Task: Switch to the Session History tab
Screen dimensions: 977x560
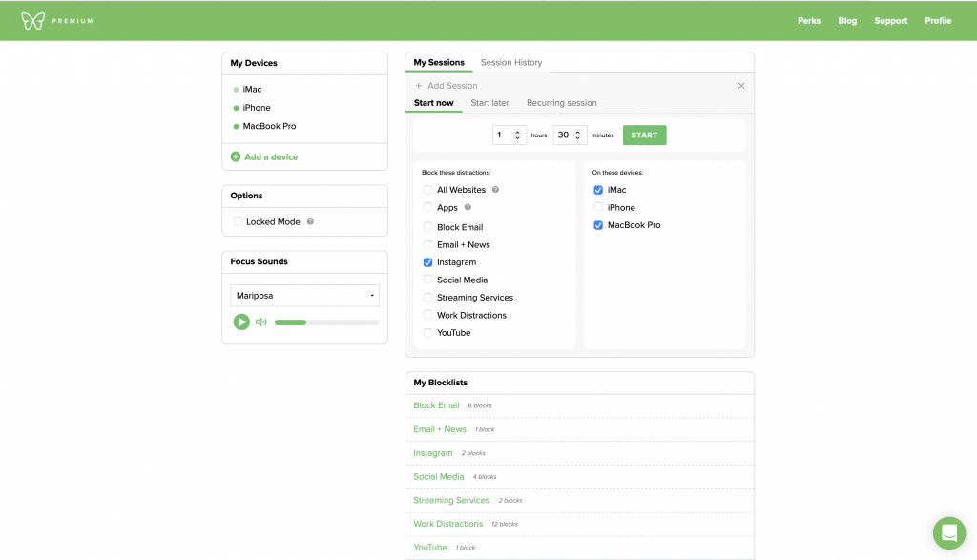Action: point(510,63)
